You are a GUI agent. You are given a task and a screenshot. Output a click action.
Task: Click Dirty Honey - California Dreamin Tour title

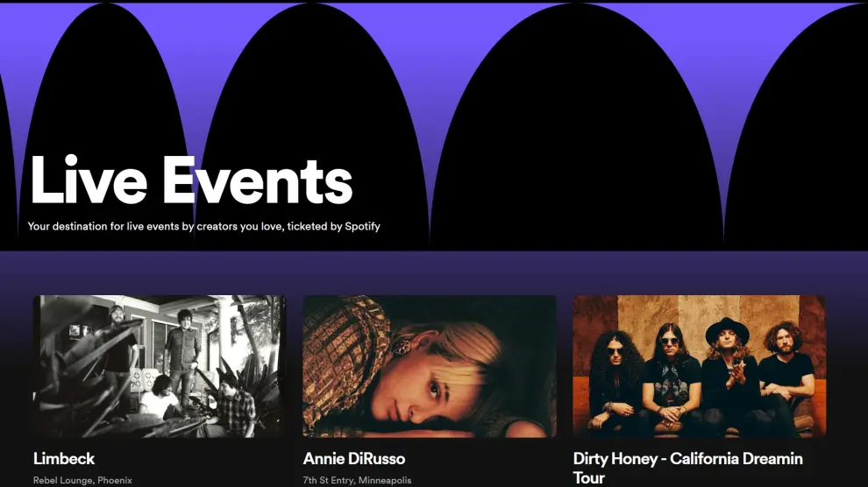[687, 468]
